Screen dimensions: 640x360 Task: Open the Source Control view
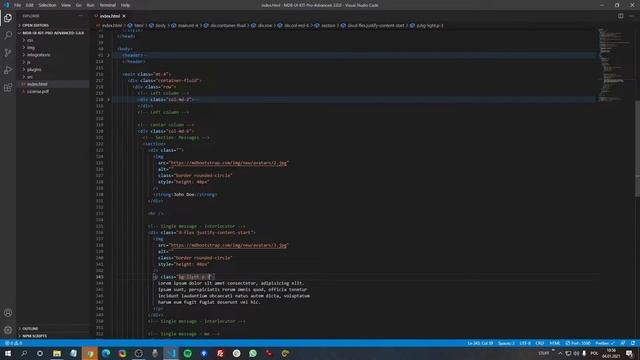pos(8,53)
